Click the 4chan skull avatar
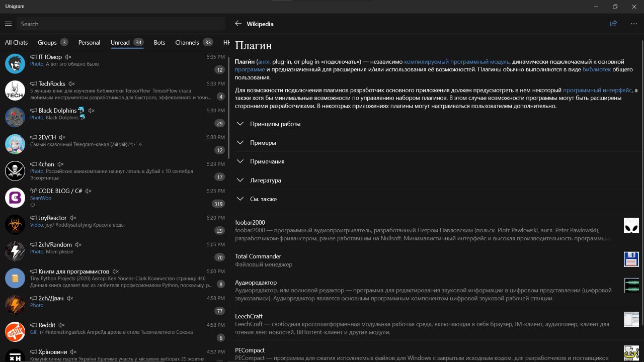 15,170
